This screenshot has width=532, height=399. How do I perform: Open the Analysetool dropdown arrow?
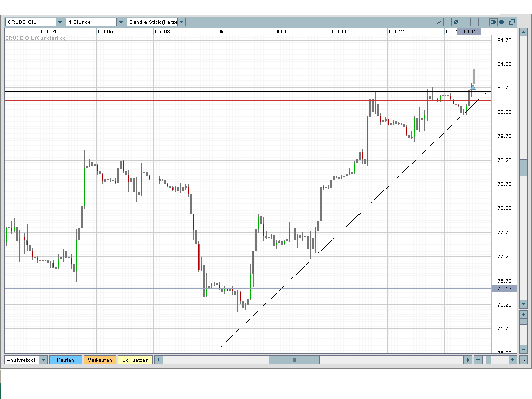coord(43,360)
